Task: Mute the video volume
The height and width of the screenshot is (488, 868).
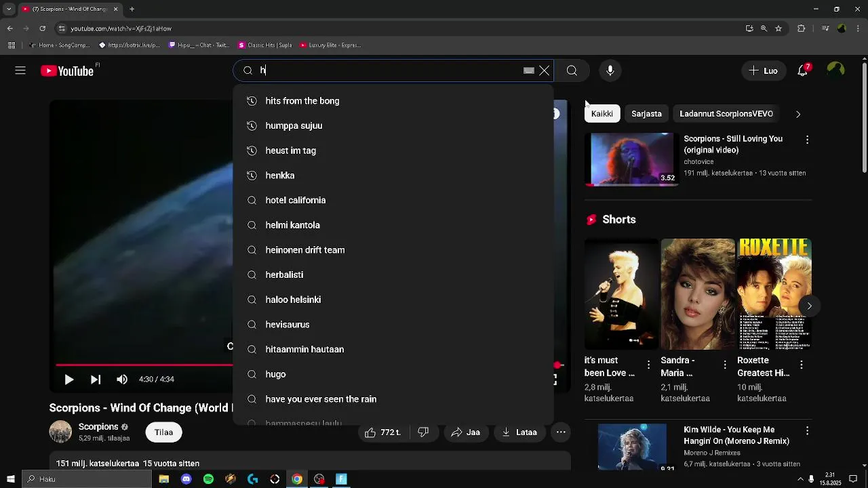Action: [122, 380]
